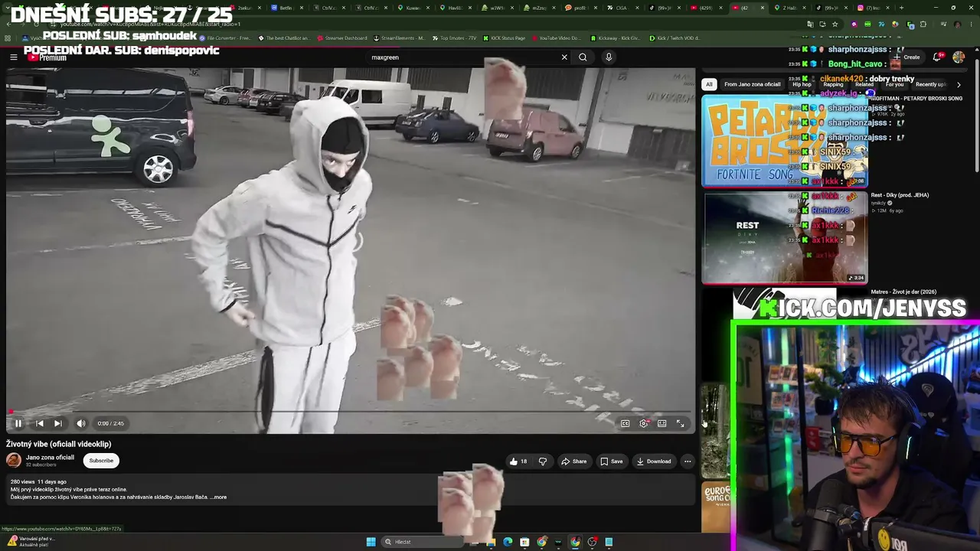This screenshot has height=551, width=980.
Task: Open YouTube notifications bell
Action: point(938,57)
